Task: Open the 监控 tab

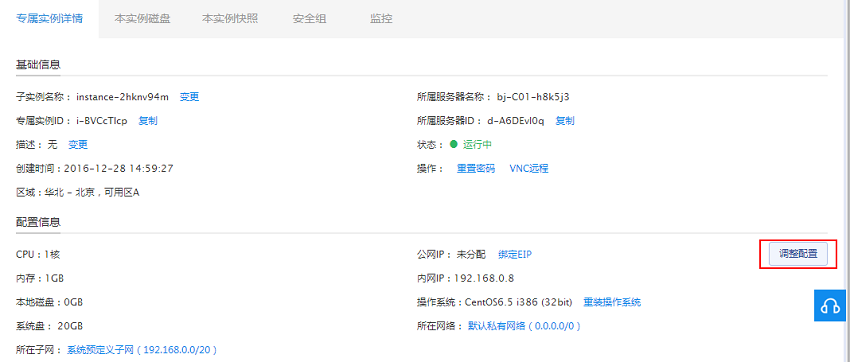Action: coord(381,18)
